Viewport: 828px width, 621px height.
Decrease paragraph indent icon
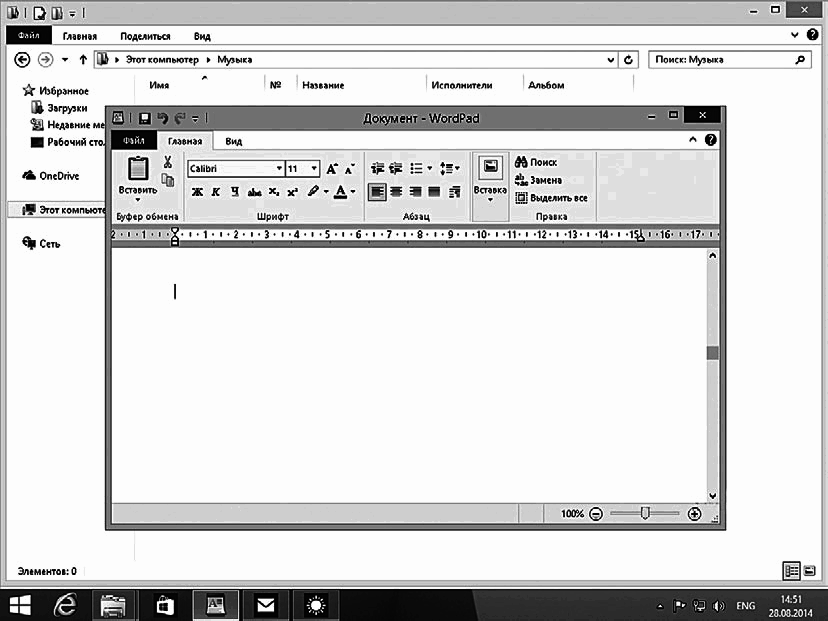(x=378, y=168)
